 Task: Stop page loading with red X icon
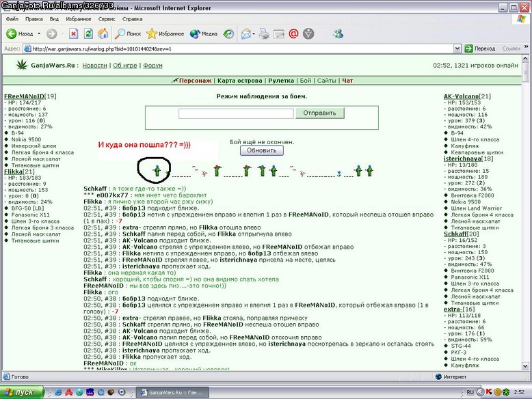[x=73, y=33]
